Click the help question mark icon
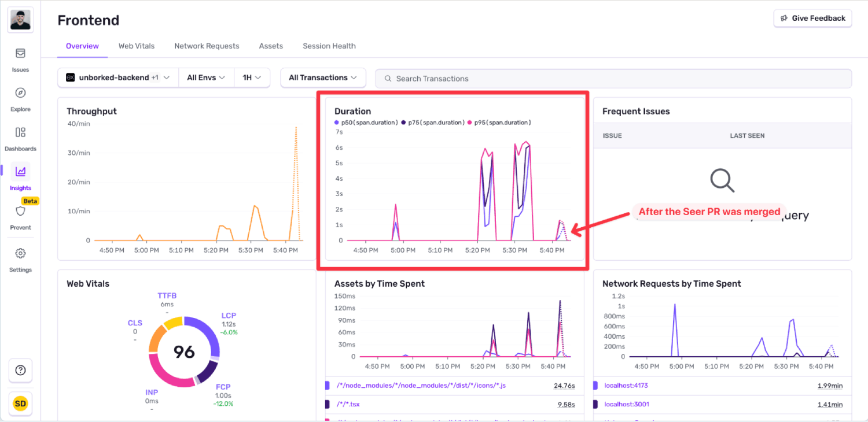The width and height of the screenshot is (868, 422). click(20, 370)
